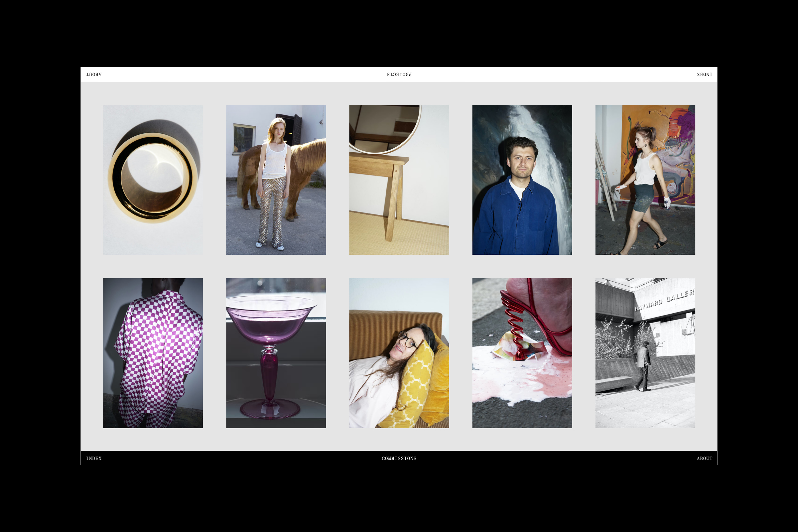Open the person lying on yellow pillow photo
This screenshot has height=532, width=798.
pos(399,353)
